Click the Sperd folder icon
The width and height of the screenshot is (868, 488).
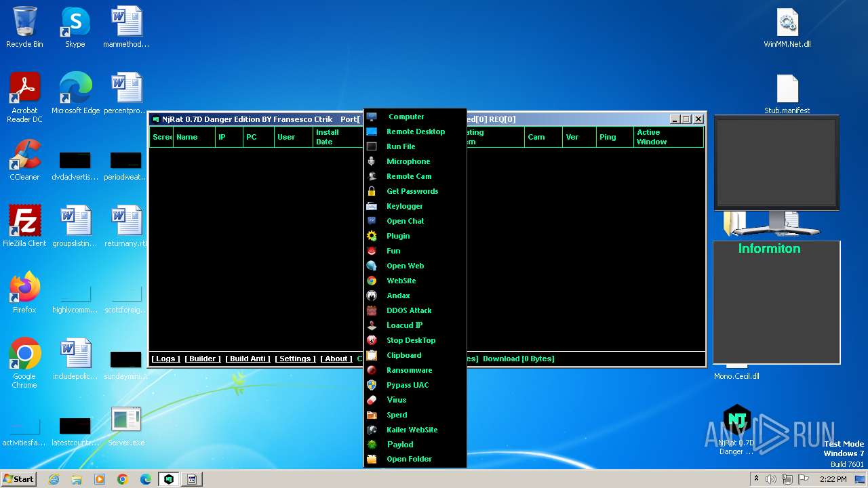pyautogui.click(x=372, y=415)
